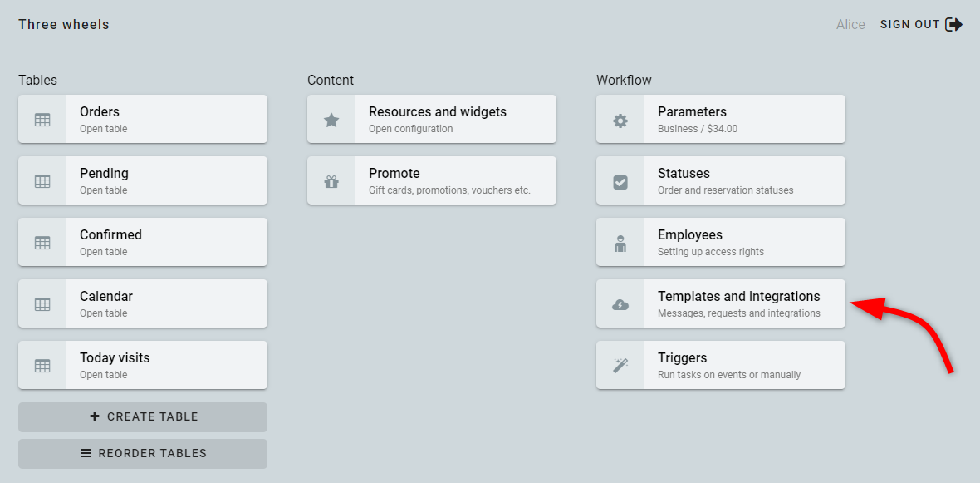Click the checkmark icon beside Statuses
Screen dimensions: 980x483
[x=620, y=181]
